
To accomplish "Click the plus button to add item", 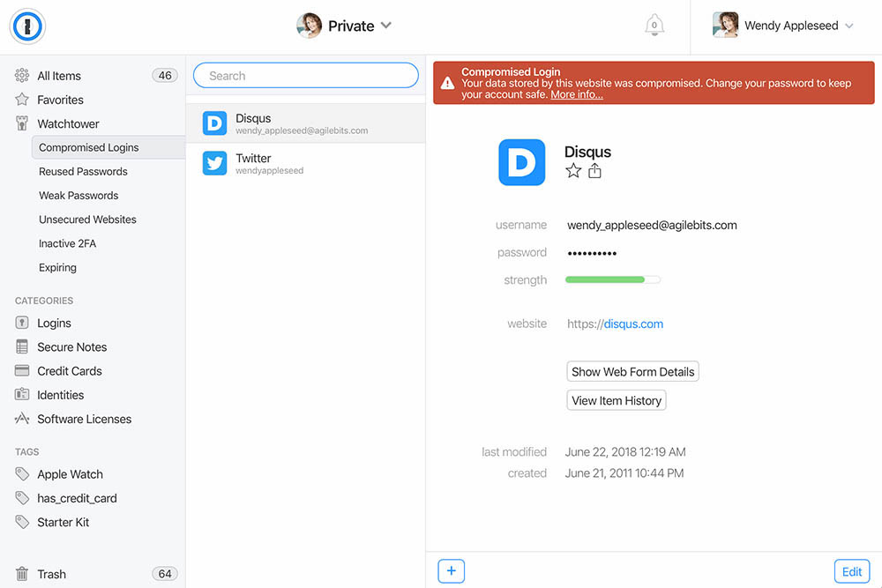I will (451, 571).
